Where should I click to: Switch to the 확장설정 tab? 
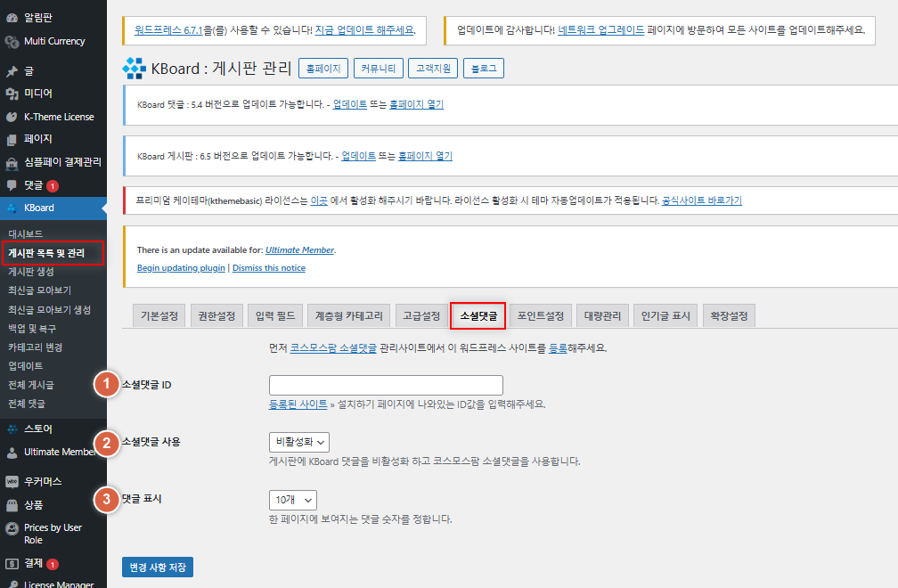pos(729,316)
